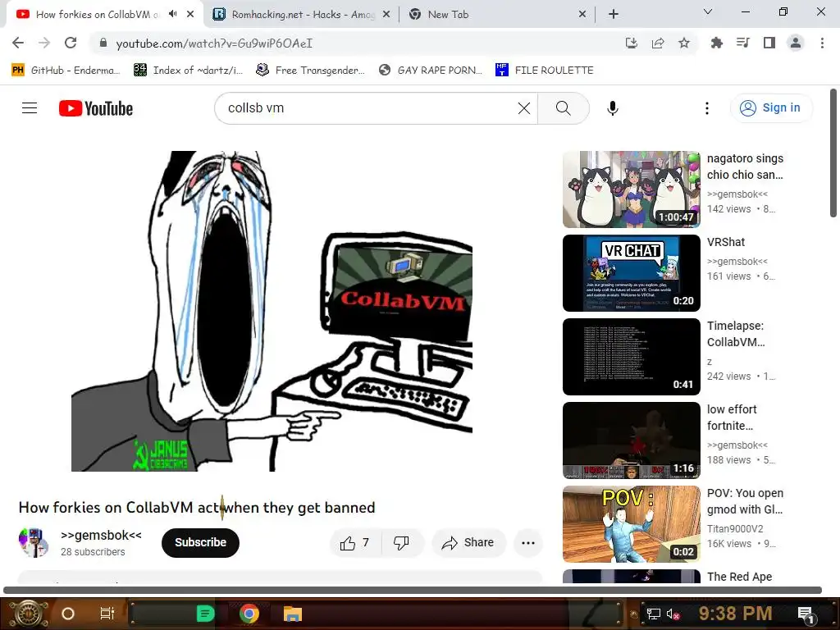Install app via the address bar download icon
Screen dimensions: 840x630
click(632, 43)
